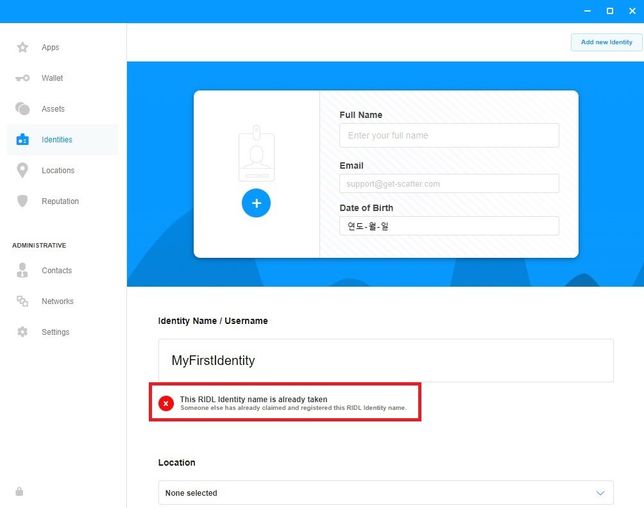
Task: Click the Date of Birth field
Action: click(x=449, y=226)
